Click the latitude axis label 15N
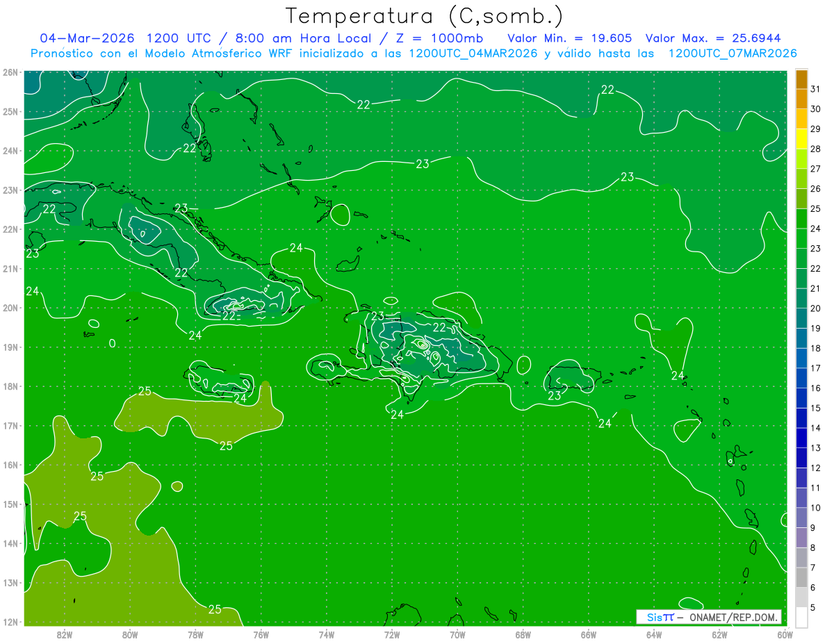This screenshot has width=834, height=644. (x=10, y=504)
